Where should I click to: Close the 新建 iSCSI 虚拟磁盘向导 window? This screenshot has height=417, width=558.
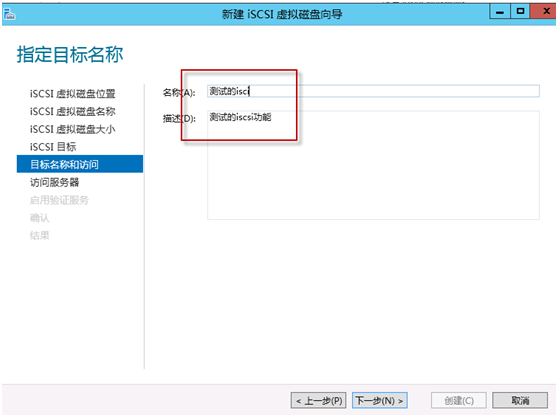[543, 12]
